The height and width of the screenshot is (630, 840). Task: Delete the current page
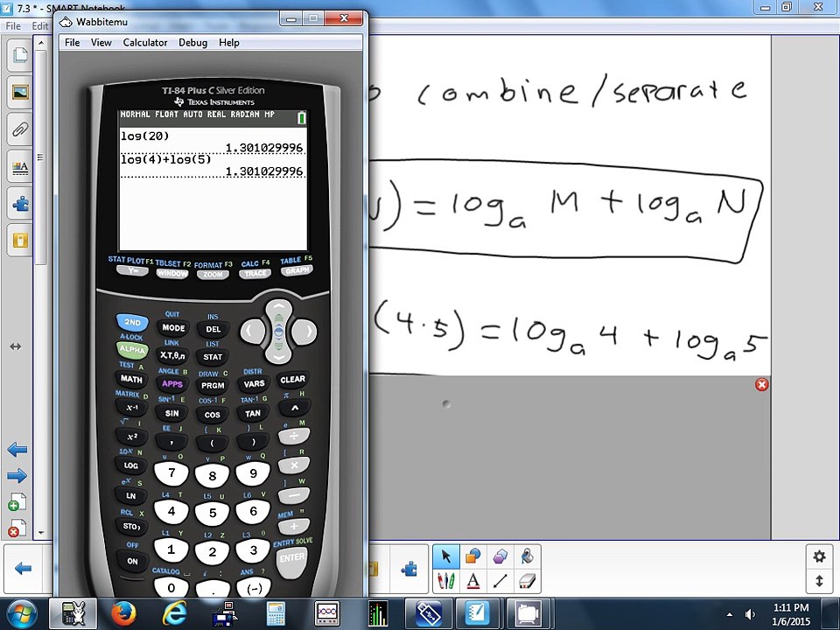(x=17, y=528)
